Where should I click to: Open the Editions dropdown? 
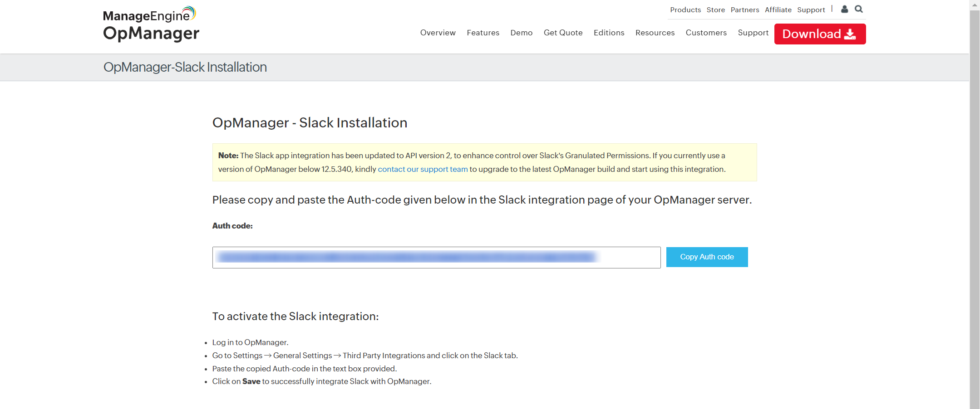click(x=609, y=33)
